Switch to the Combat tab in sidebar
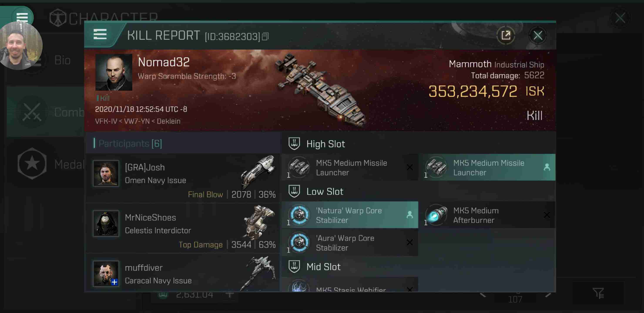 tap(45, 112)
